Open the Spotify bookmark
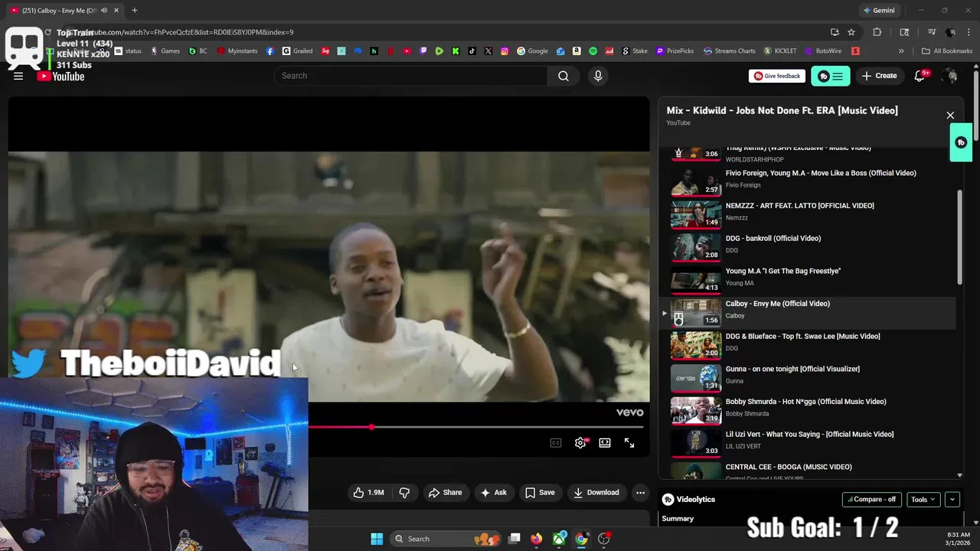Image resolution: width=980 pixels, height=551 pixels. pyautogui.click(x=593, y=51)
